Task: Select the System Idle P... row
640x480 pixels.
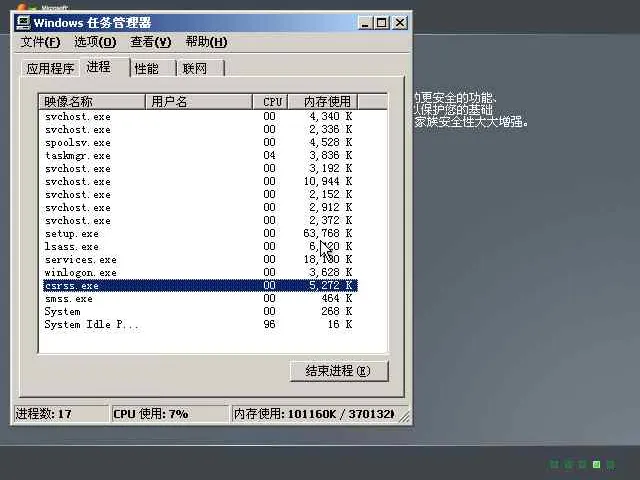Action: point(200,324)
